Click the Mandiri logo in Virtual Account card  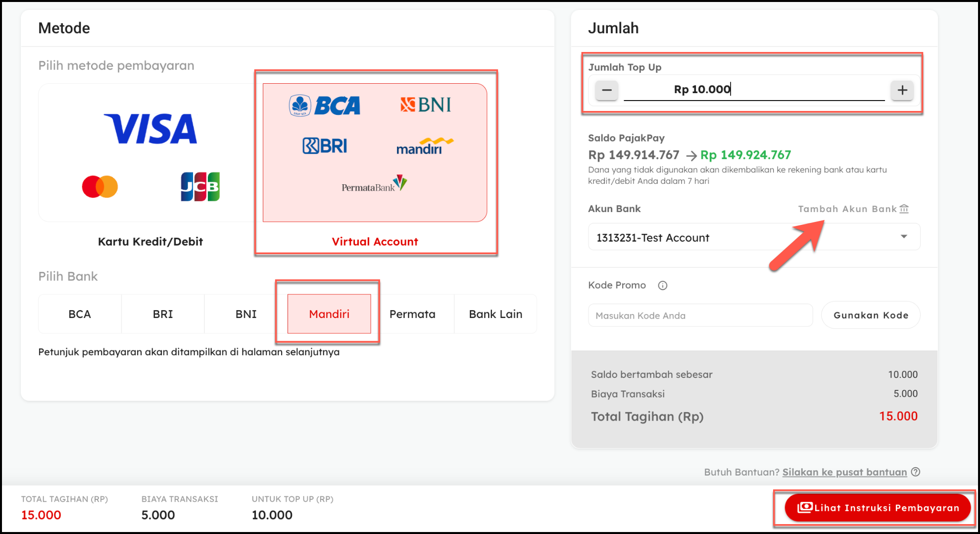(x=425, y=146)
